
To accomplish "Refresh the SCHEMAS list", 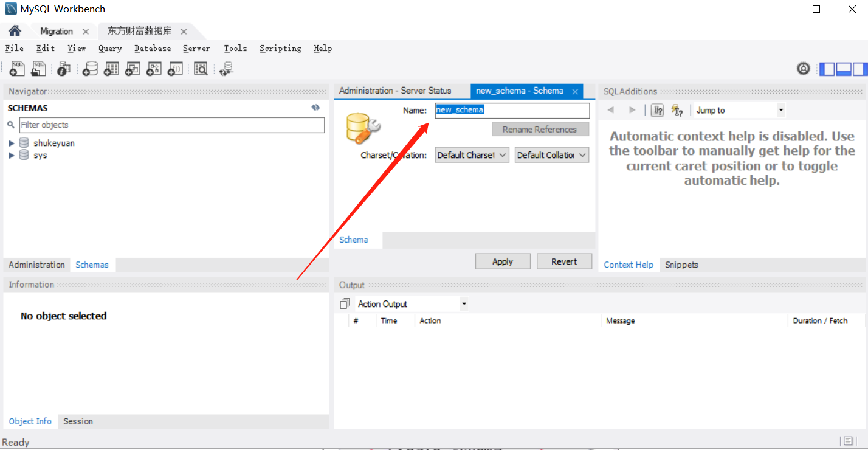I will click(x=315, y=108).
